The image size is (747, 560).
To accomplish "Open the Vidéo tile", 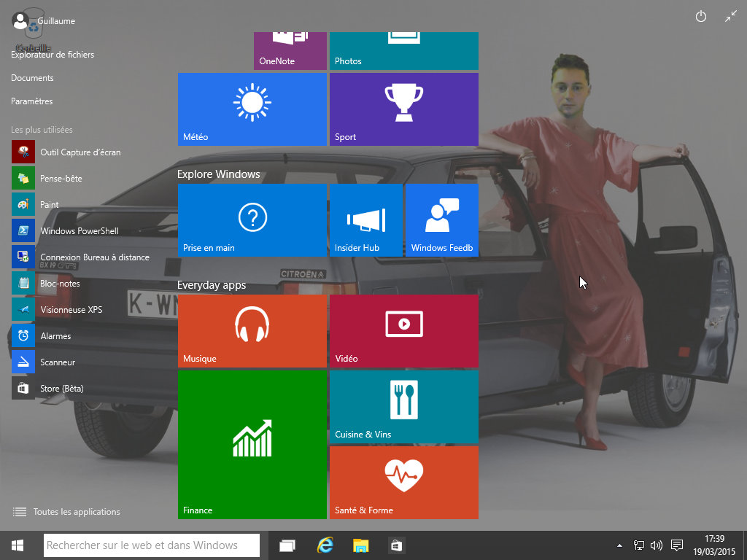I will click(x=403, y=330).
